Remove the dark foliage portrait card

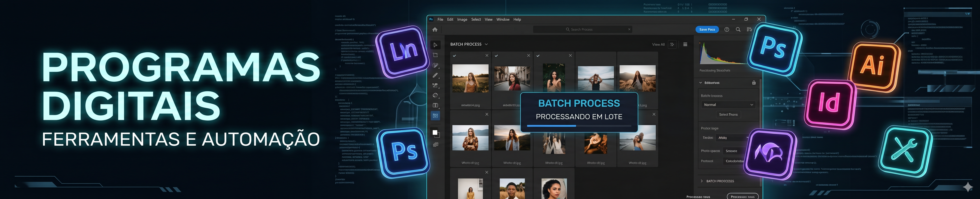point(570,56)
